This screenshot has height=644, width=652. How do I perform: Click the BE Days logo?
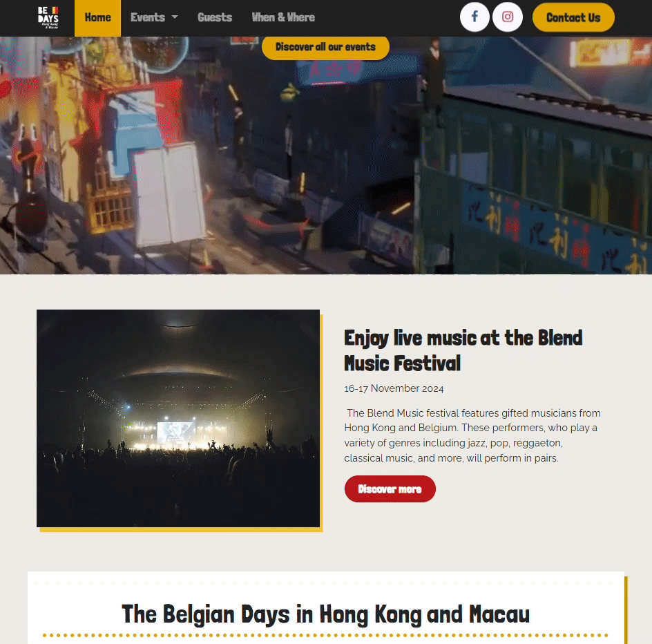click(x=48, y=17)
